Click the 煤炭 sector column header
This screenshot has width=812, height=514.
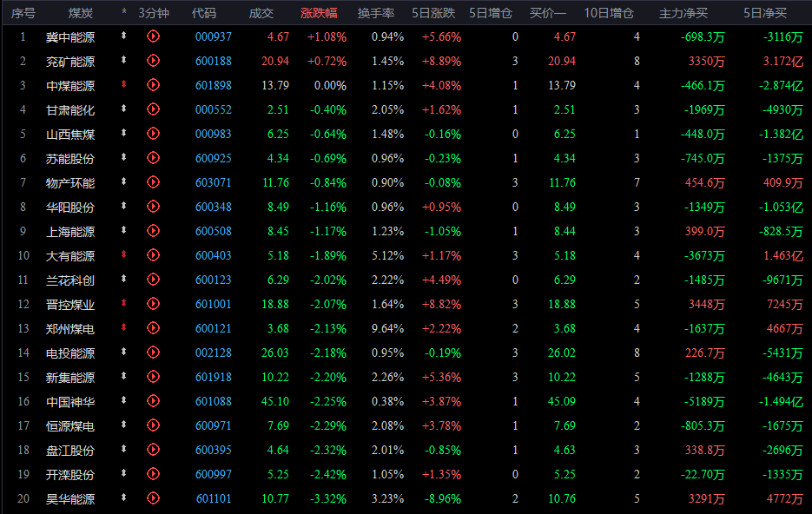click(81, 13)
